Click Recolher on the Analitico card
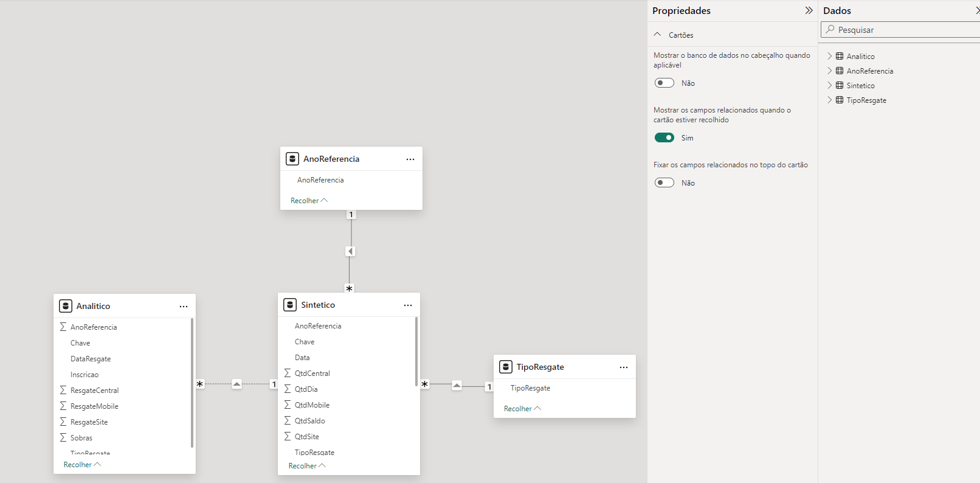 [x=82, y=464]
